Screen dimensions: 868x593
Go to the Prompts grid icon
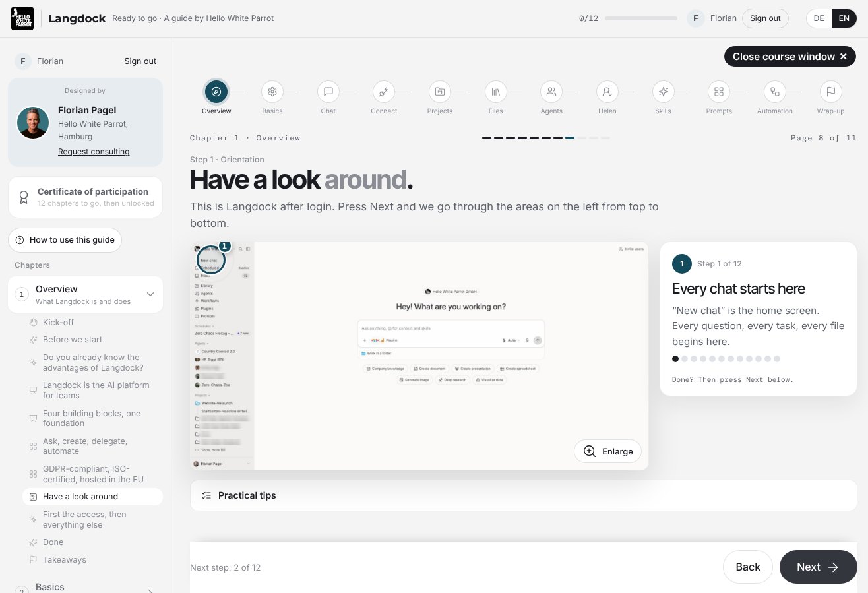click(719, 92)
